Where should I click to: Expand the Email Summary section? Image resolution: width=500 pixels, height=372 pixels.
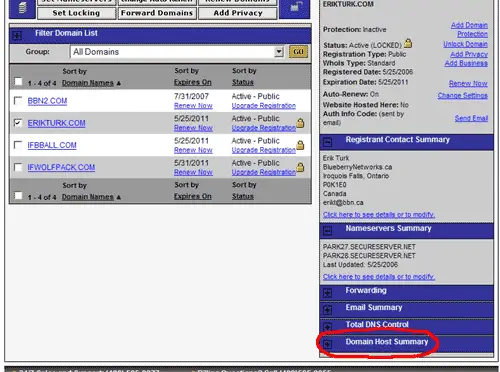tap(328, 310)
